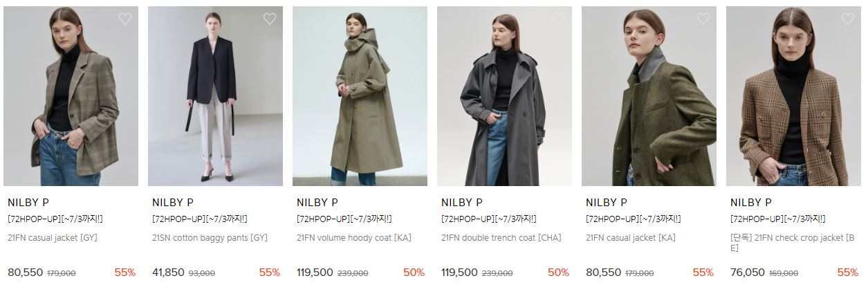
Task: View the charcoal trench coat photo
Action: click(504, 96)
